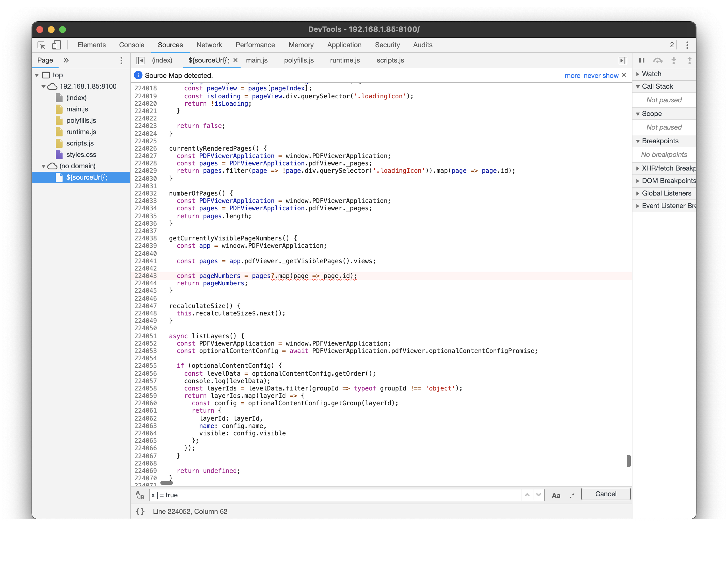
Task: Open the DevTools three-dot menu
Action: tap(687, 45)
